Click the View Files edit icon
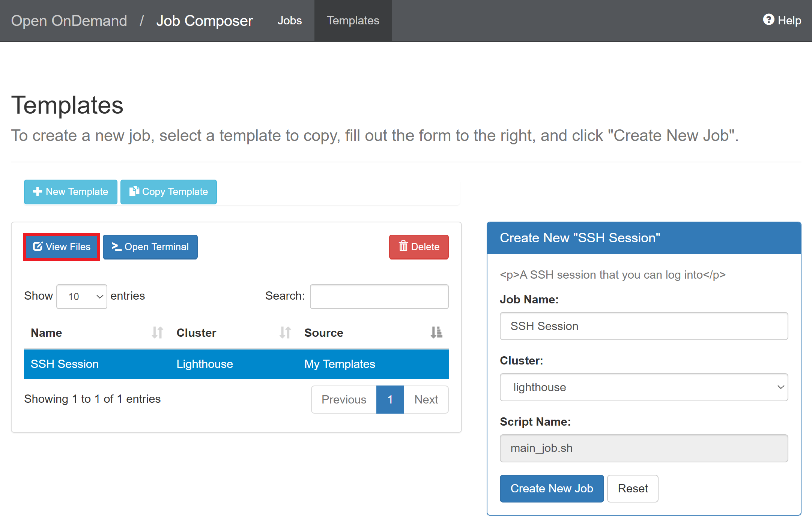This screenshot has height=516, width=812. 38,246
